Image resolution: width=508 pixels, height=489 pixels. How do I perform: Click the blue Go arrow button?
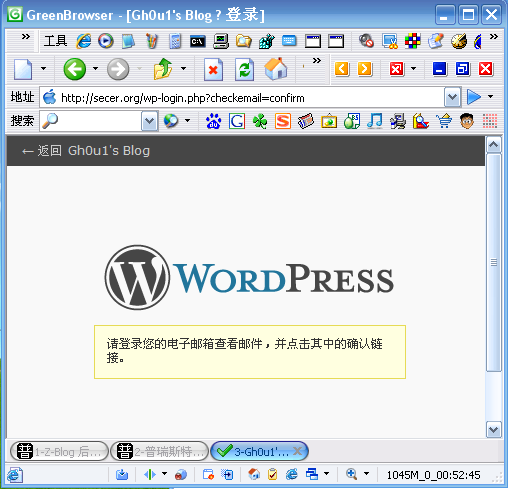474,97
